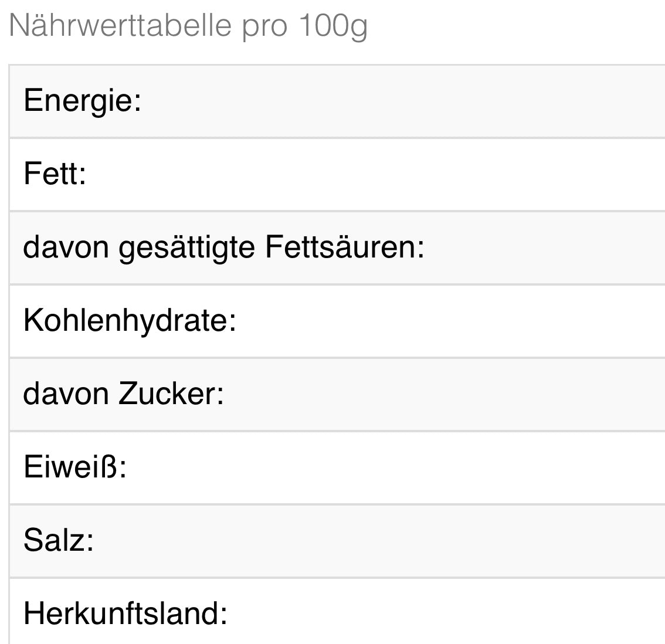Click the Kohlenhydrate label
The image size is (665, 644).
point(130,320)
